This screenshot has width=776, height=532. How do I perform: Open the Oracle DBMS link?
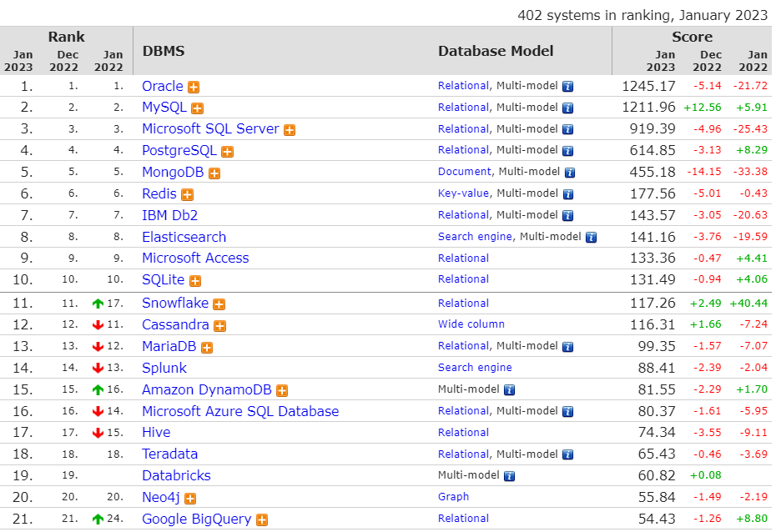(x=163, y=86)
